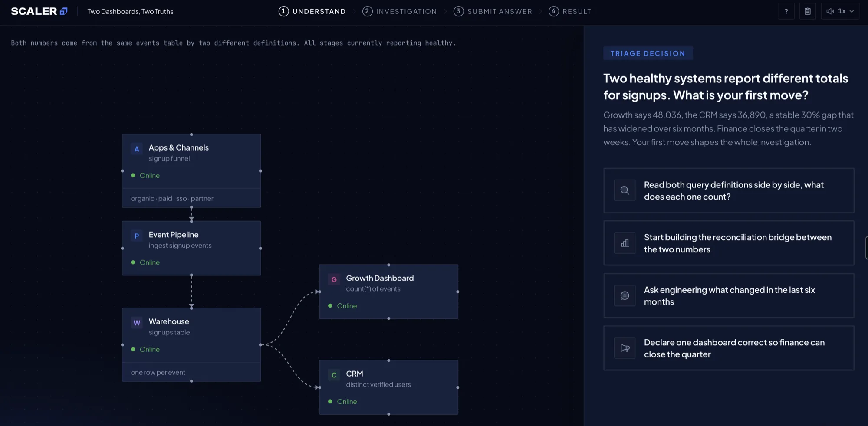Screen dimensions: 868x426
Task: Go to step 2 Investigation
Action: pyautogui.click(x=400, y=11)
